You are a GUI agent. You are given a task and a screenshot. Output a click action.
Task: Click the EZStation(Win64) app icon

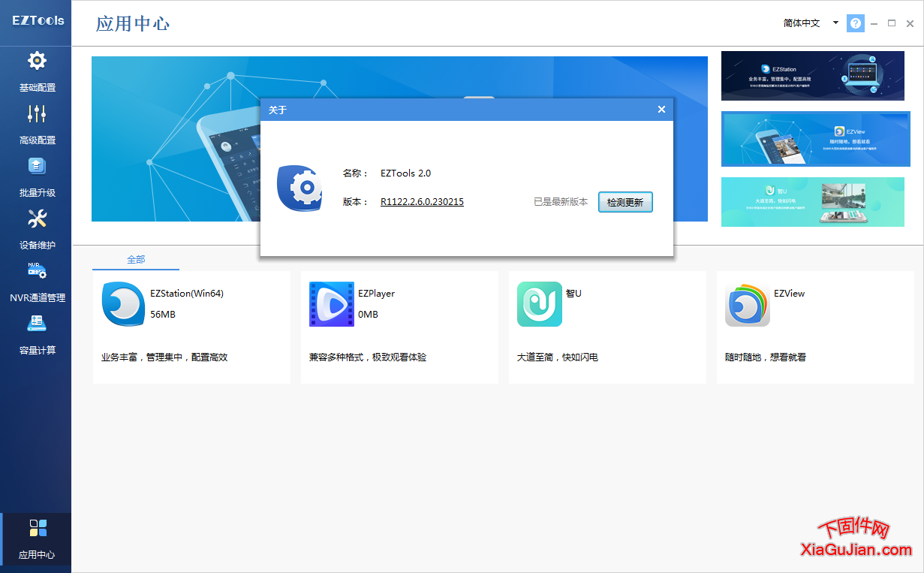click(x=123, y=304)
